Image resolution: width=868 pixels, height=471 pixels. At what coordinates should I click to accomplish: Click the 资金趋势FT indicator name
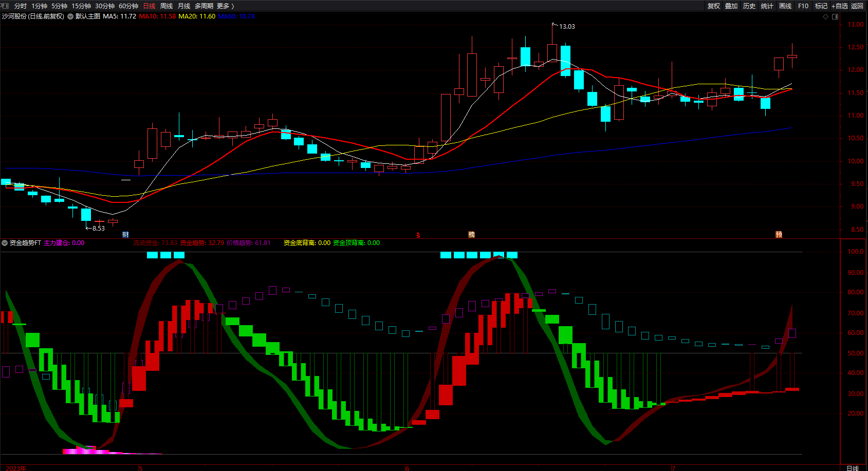pyautogui.click(x=25, y=243)
